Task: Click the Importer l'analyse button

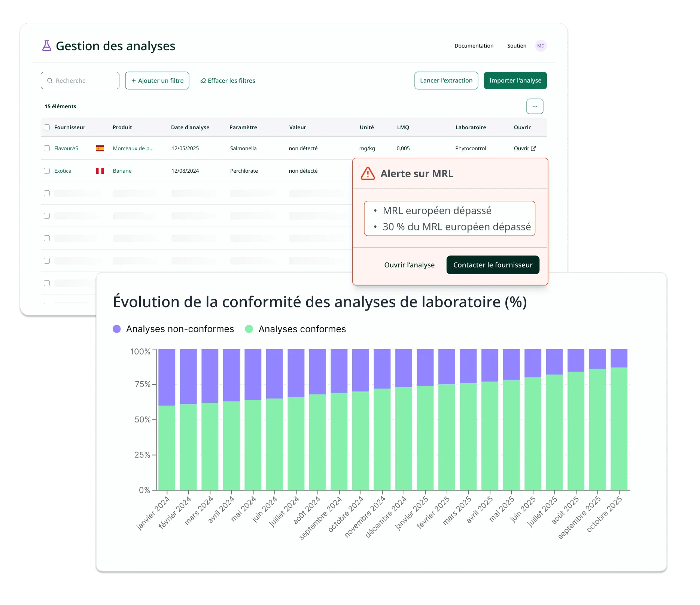Action: [x=515, y=81]
